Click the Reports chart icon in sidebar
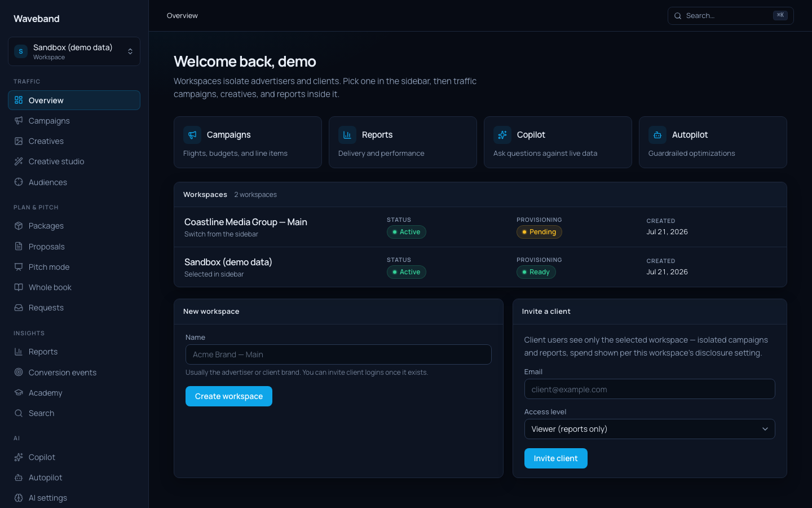The width and height of the screenshot is (812, 508). (x=19, y=352)
